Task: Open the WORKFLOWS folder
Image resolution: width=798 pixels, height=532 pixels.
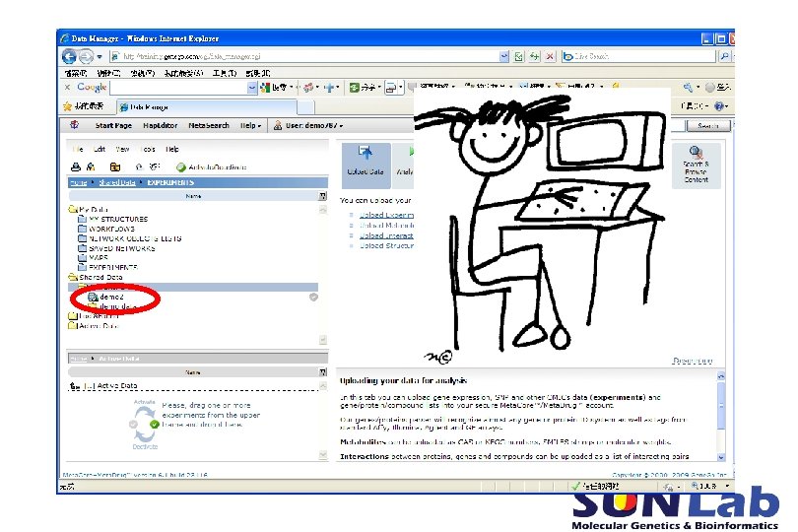Action: [106, 229]
